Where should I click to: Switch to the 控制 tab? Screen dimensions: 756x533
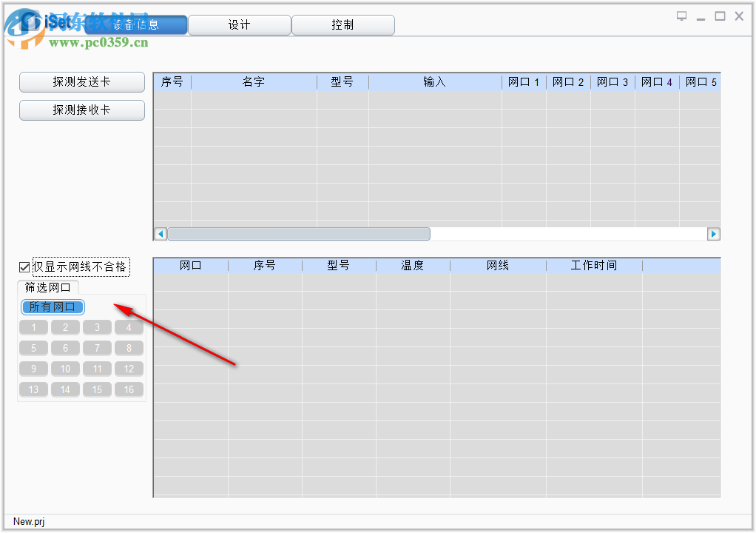click(342, 24)
